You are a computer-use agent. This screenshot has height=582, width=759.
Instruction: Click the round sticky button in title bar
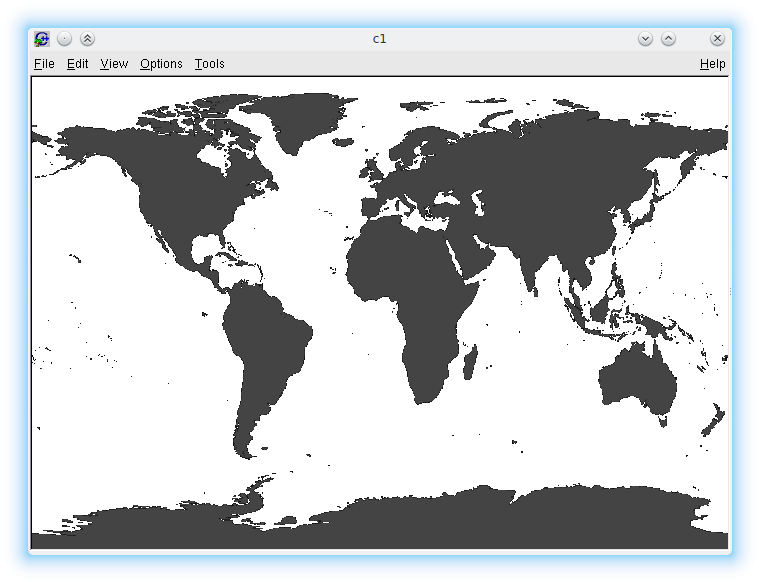64,39
